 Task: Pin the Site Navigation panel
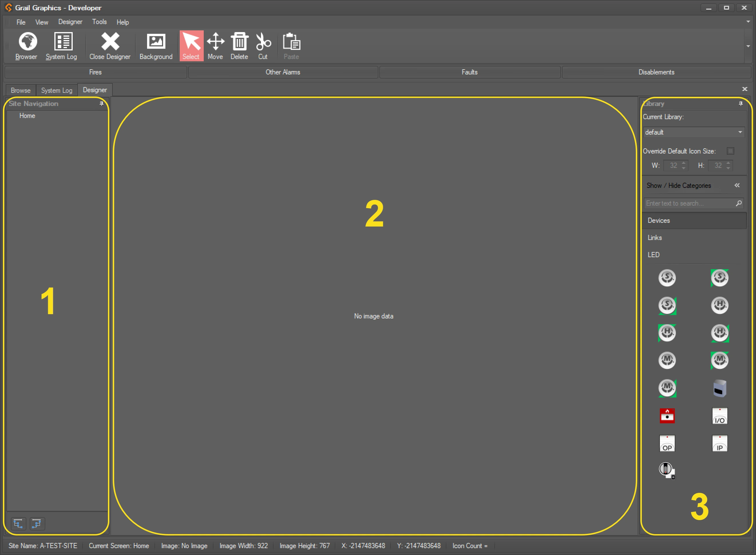point(101,103)
